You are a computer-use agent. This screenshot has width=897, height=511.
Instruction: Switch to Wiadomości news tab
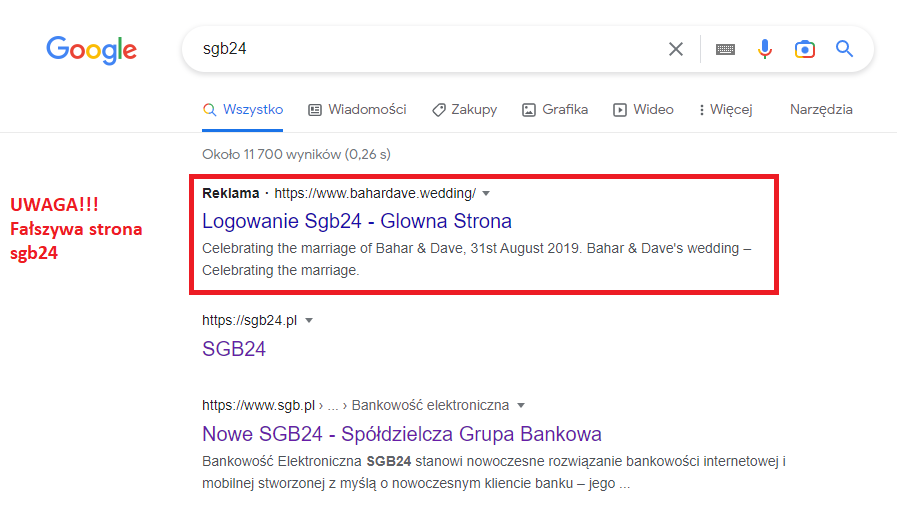[357, 109]
